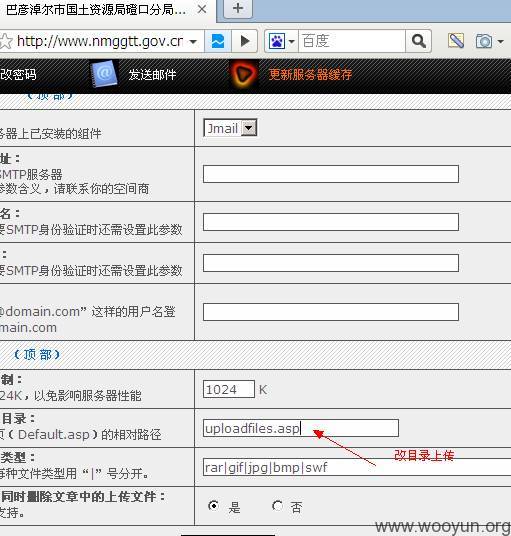Open a new tab with plus button
The image size is (511, 536).
click(238, 8)
